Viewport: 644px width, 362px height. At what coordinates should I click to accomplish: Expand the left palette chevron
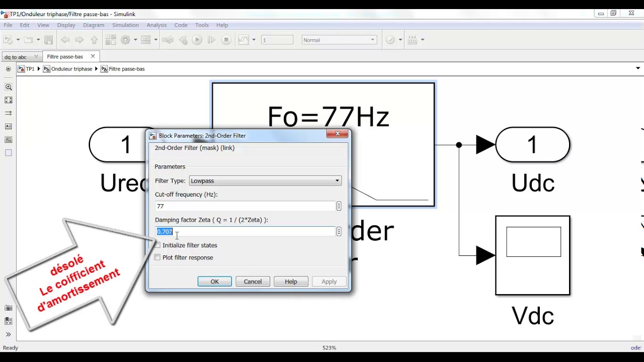pos(9,334)
